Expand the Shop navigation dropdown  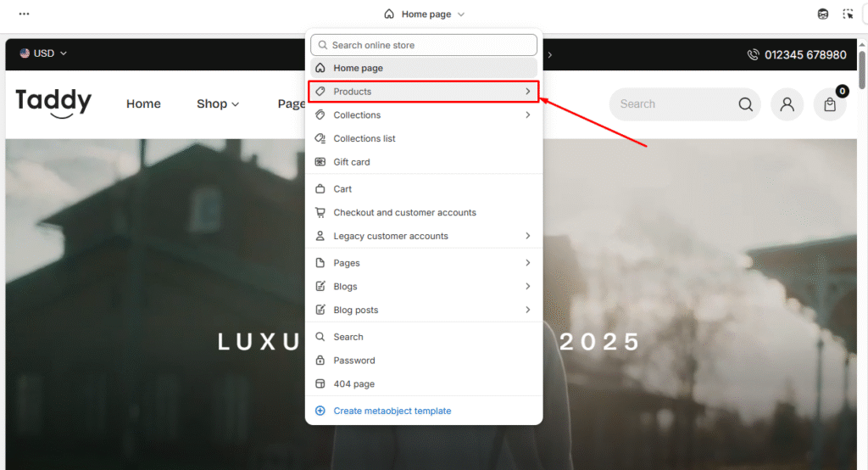218,104
